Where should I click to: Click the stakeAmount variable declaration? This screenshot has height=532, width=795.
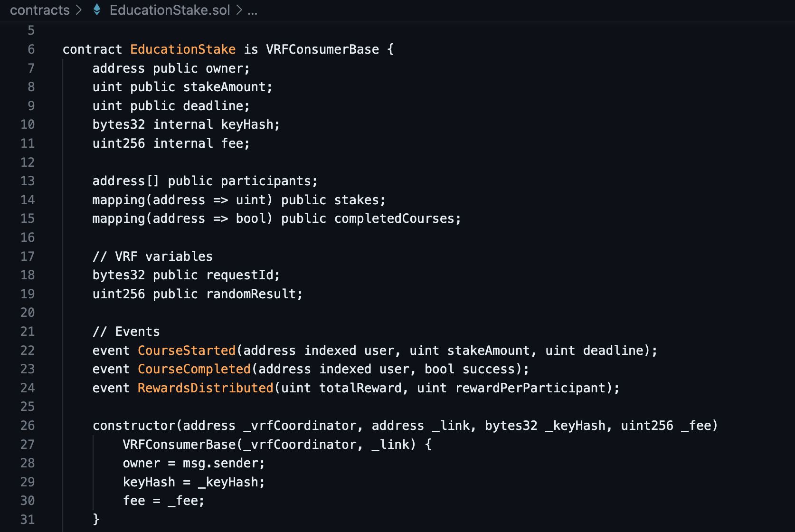[182, 87]
